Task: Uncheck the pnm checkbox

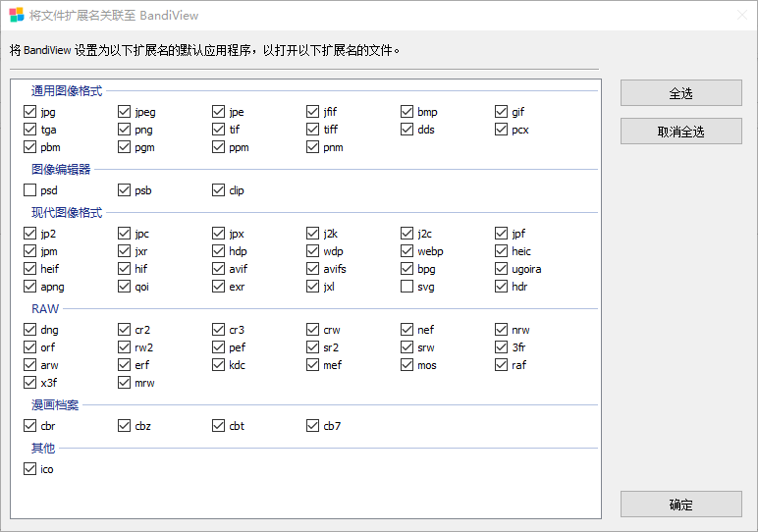Action: [x=313, y=147]
